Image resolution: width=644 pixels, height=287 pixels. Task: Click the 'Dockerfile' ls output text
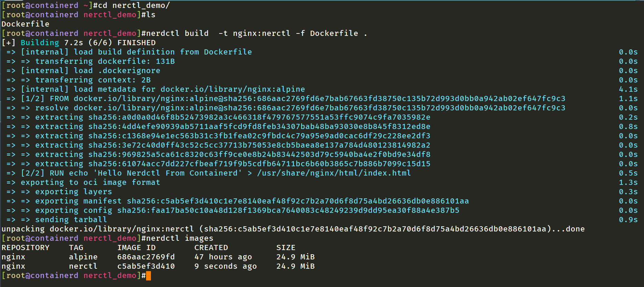coord(25,24)
